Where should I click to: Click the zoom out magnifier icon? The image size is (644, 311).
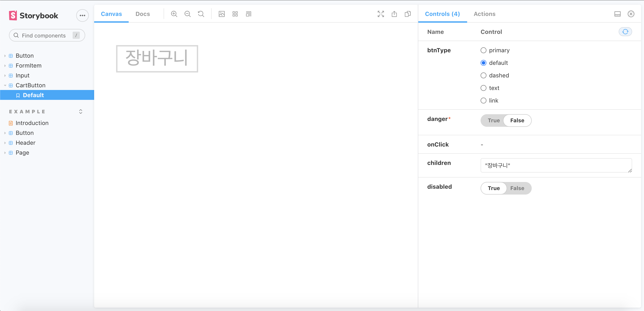[187, 14]
